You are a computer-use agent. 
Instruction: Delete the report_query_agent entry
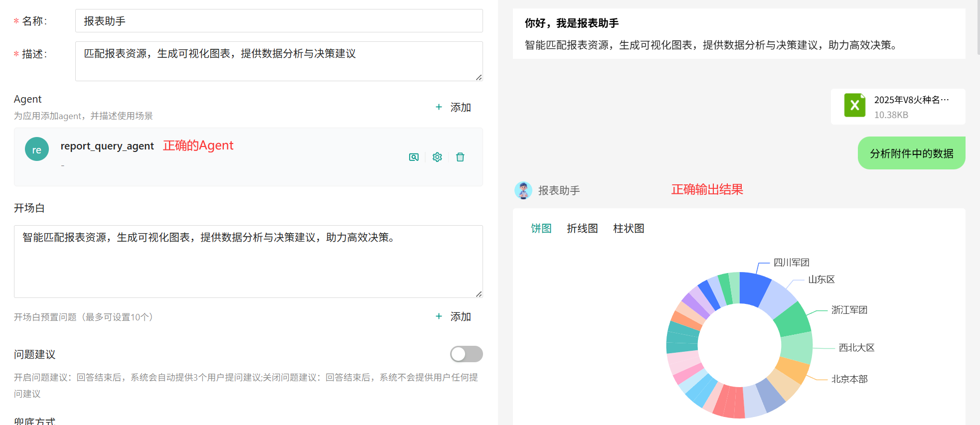pyautogui.click(x=460, y=157)
